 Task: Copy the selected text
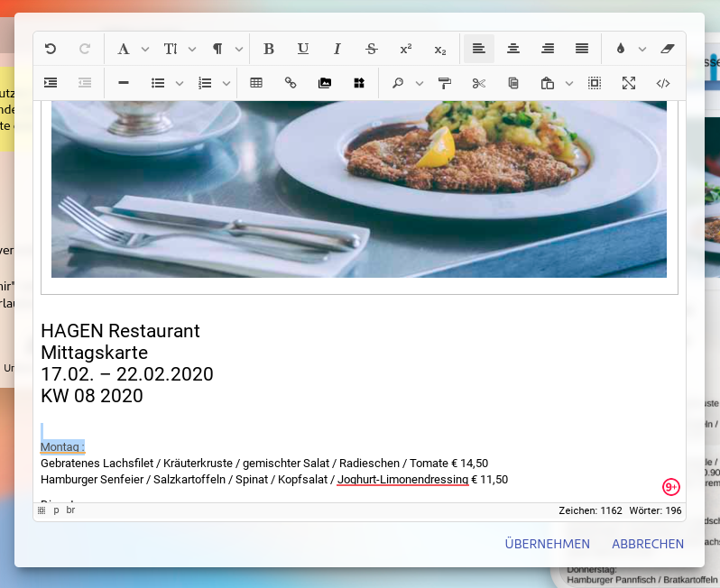point(513,83)
